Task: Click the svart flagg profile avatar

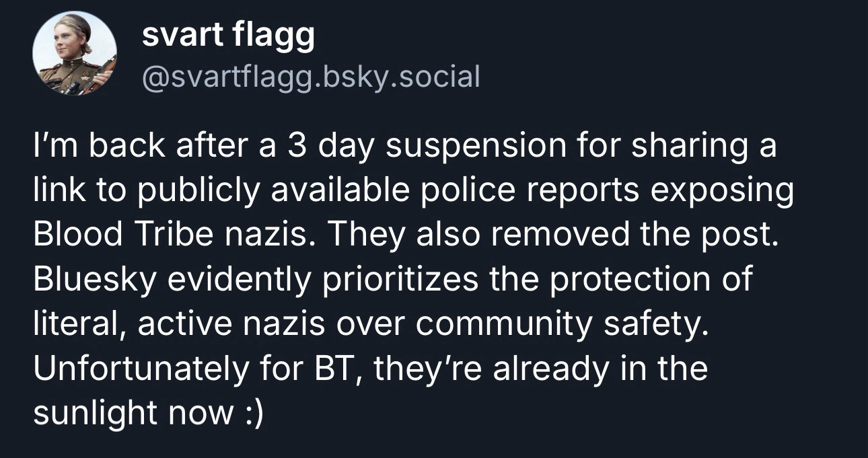Action: [x=75, y=54]
